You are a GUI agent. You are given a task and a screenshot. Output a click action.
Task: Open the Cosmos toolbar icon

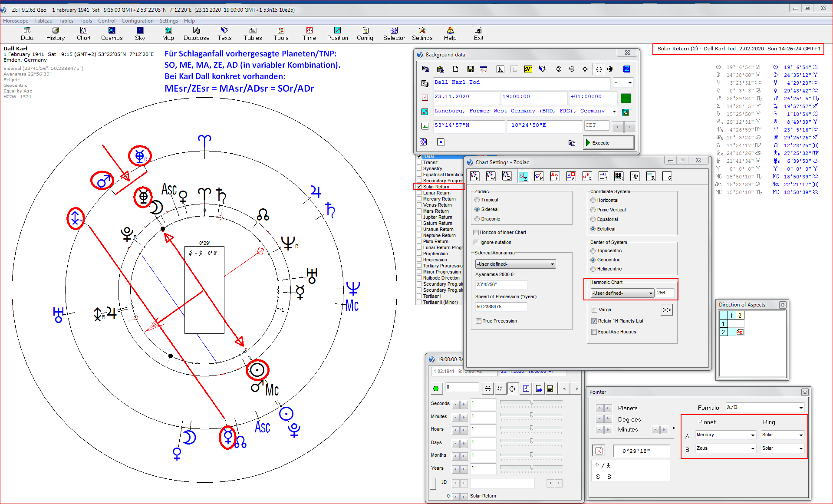pyautogui.click(x=112, y=33)
